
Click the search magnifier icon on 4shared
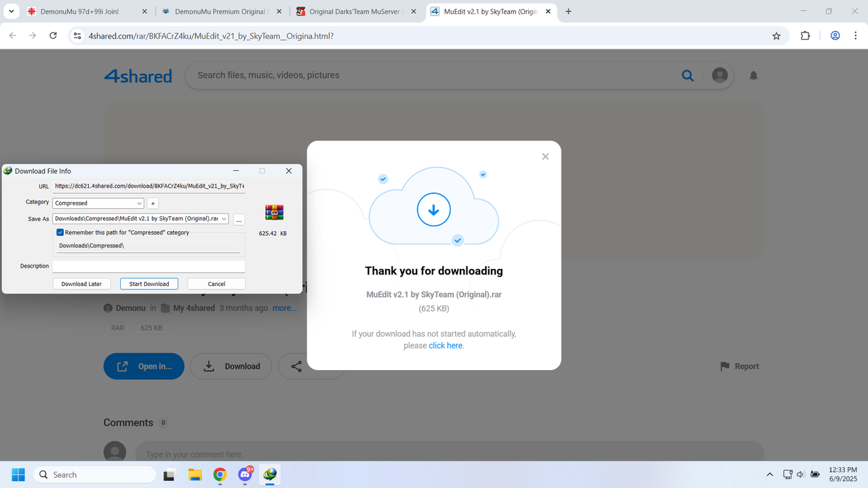point(688,75)
